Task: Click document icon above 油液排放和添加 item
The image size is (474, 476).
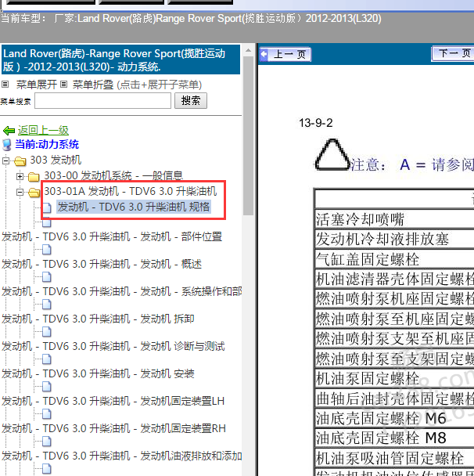Action: (x=47, y=442)
